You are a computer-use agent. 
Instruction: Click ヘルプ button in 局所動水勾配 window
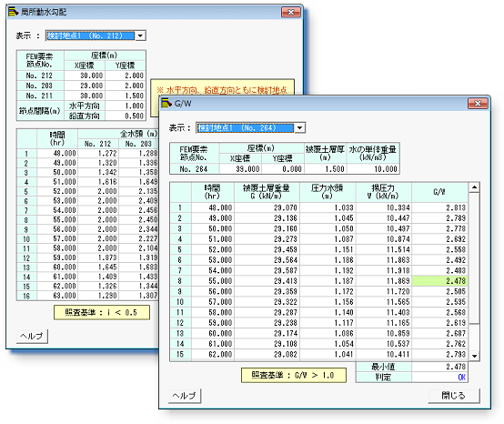(32, 337)
